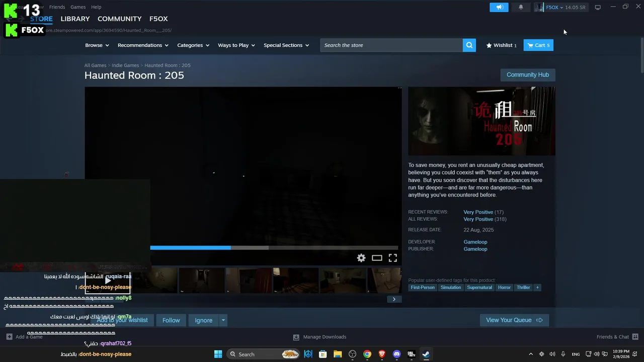644x362 pixels.
Task: Select the Horror tag
Action: point(504,288)
